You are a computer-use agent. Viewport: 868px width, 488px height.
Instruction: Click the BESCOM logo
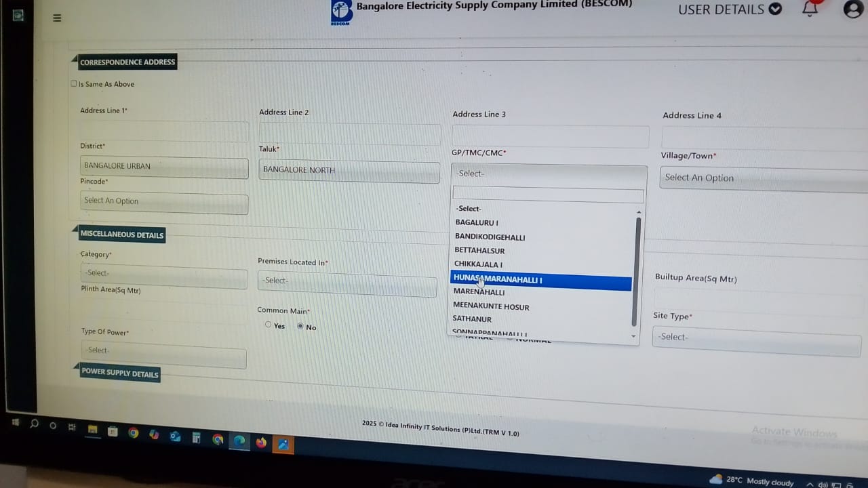[x=341, y=12]
